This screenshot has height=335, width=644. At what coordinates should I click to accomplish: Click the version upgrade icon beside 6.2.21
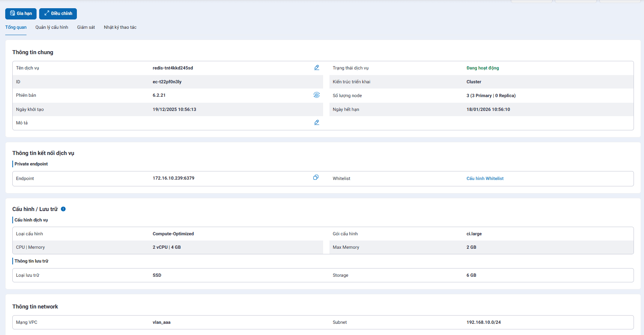(x=316, y=95)
